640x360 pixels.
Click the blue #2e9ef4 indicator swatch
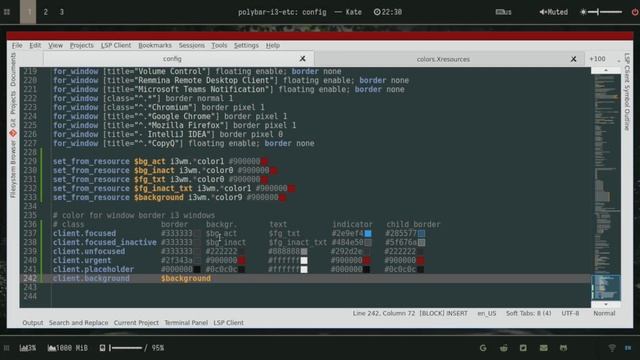(368, 233)
